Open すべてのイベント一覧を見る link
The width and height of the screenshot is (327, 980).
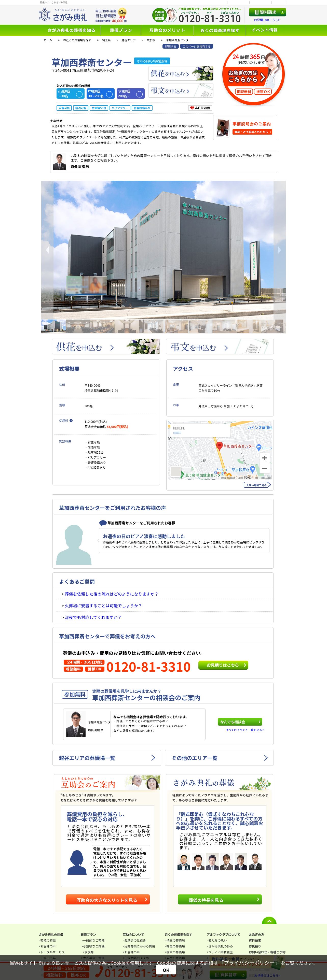245,730
